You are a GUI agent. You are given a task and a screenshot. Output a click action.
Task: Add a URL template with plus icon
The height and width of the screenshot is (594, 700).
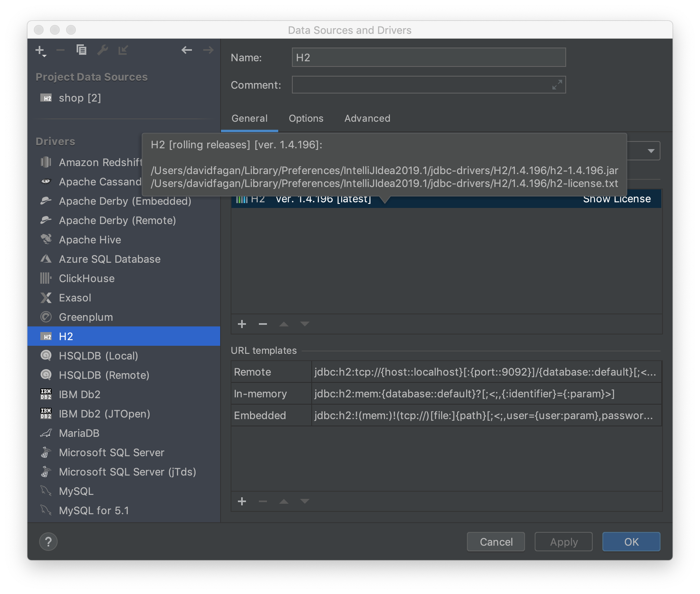coord(242,501)
